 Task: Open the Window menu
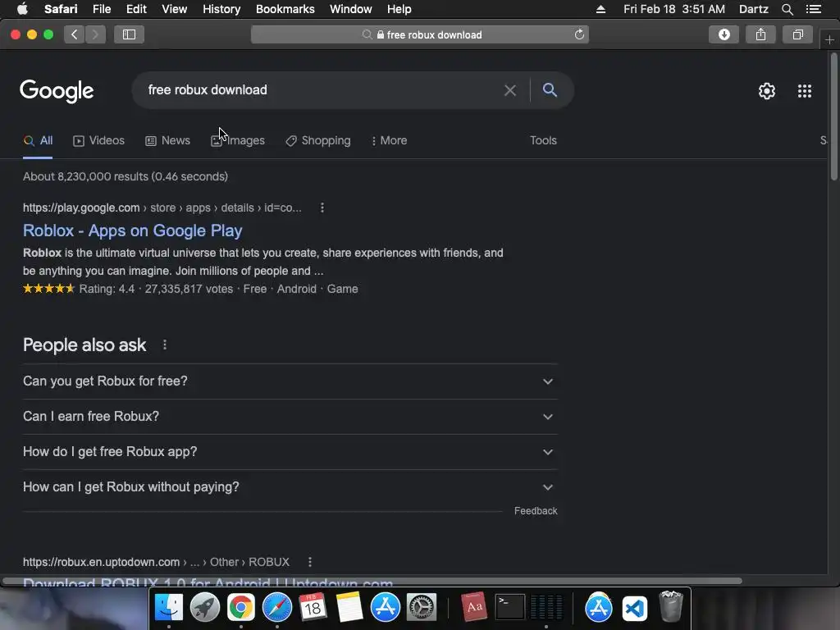pos(351,9)
